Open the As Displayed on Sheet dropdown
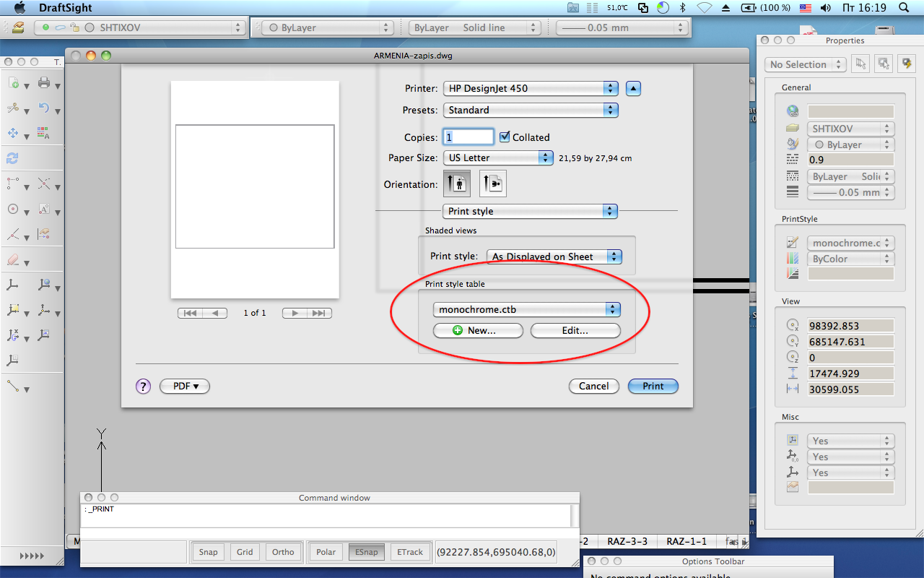924x578 pixels. click(x=554, y=256)
